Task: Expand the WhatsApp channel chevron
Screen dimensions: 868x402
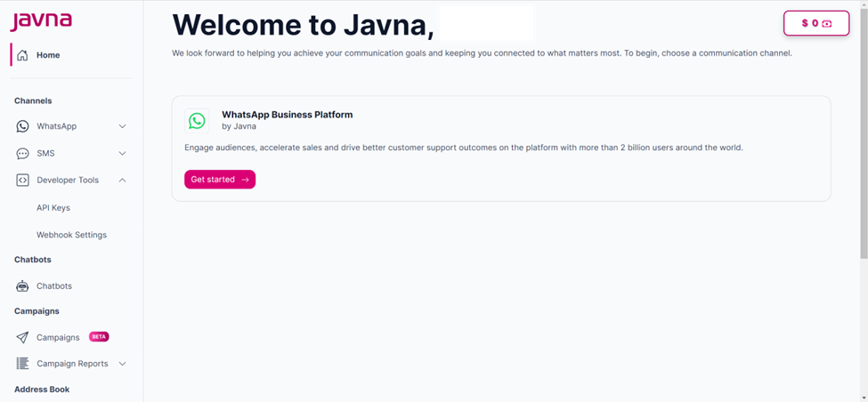Action: tap(122, 126)
